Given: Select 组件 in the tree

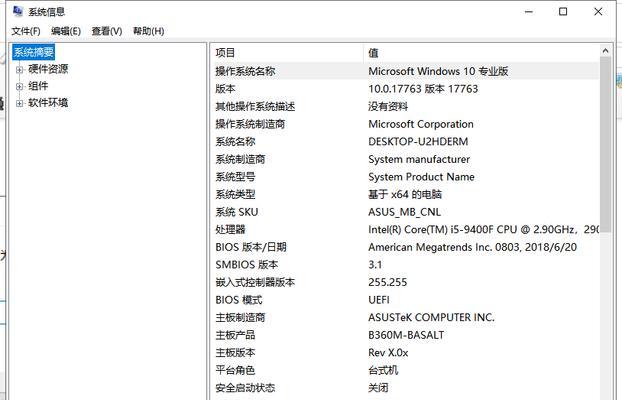Looking at the screenshot, I should tap(38, 86).
